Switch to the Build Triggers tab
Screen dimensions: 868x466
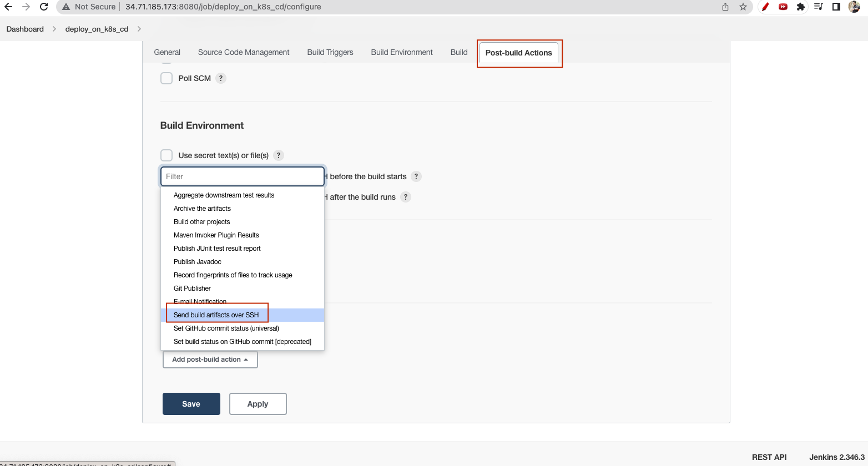click(x=330, y=52)
